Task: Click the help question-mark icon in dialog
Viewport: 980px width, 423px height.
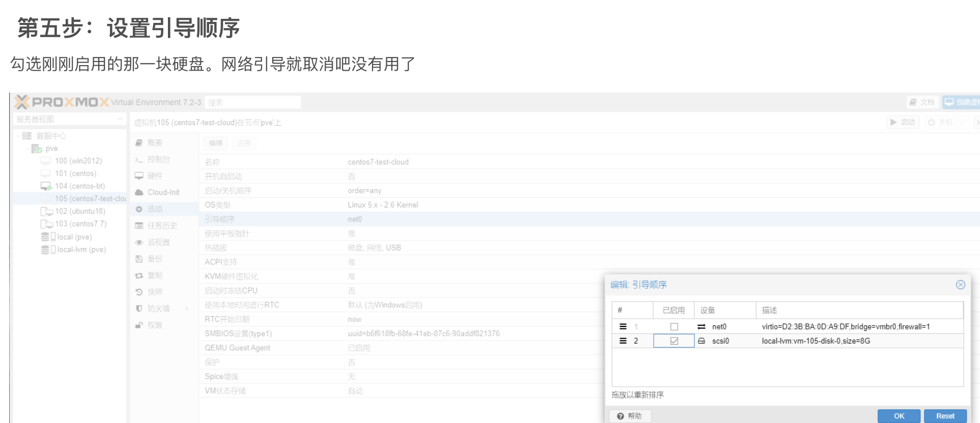Action: point(620,416)
